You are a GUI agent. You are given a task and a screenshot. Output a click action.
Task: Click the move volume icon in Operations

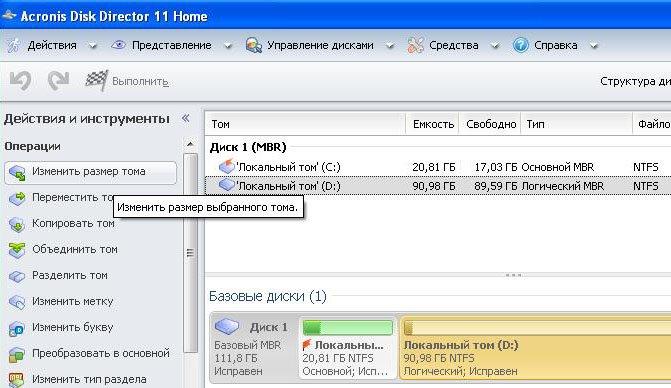[x=17, y=198]
